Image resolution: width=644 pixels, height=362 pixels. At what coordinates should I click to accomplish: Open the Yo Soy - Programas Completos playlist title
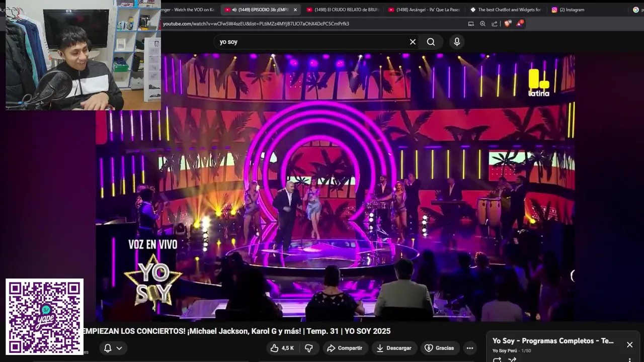point(553,341)
